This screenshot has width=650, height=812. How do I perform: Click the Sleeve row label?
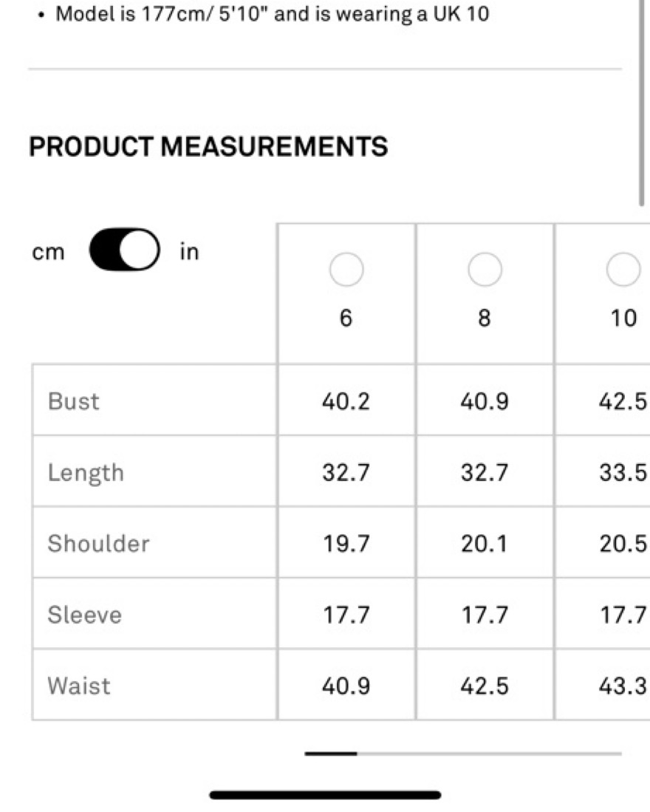tap(84, 615)
